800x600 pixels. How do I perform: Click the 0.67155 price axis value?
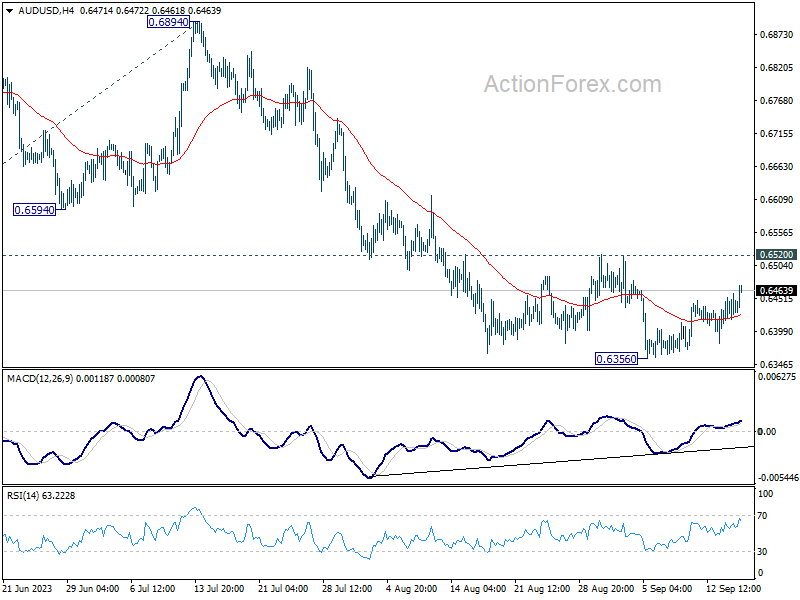pyautogui.click(x=776, y=134)
